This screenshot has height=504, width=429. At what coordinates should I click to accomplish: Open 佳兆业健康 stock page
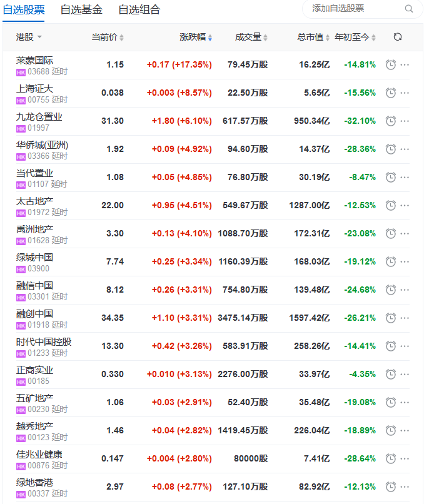(39, 454)
